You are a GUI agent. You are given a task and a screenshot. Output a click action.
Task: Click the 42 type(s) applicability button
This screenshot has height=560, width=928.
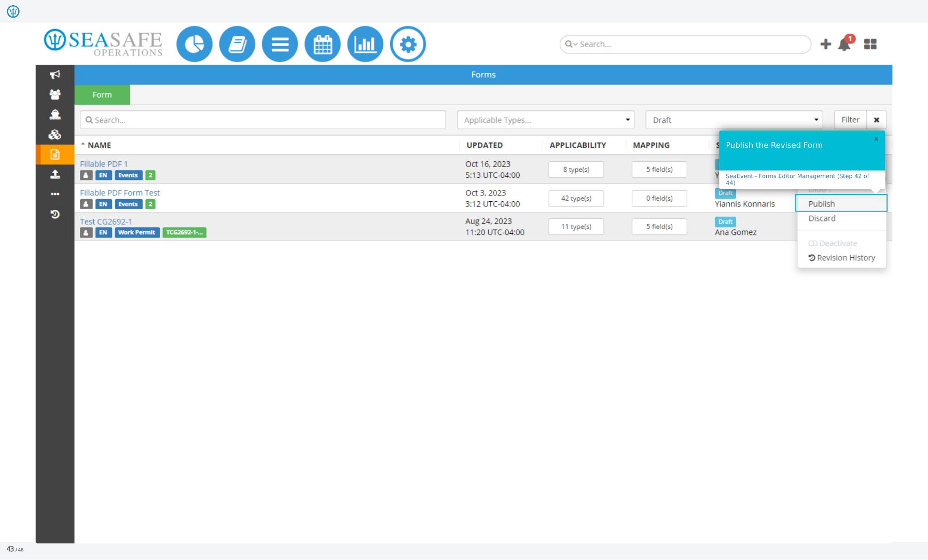click(x=576, y=198)
